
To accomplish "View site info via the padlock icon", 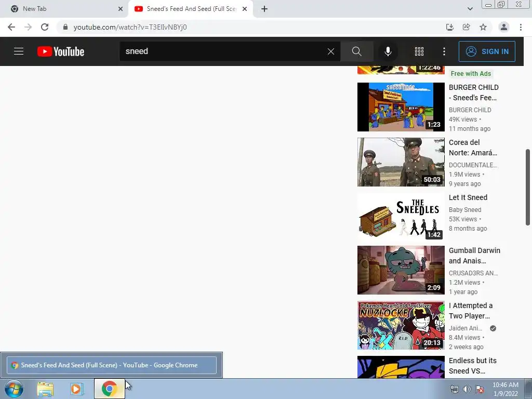I will [x=65, y=27].
